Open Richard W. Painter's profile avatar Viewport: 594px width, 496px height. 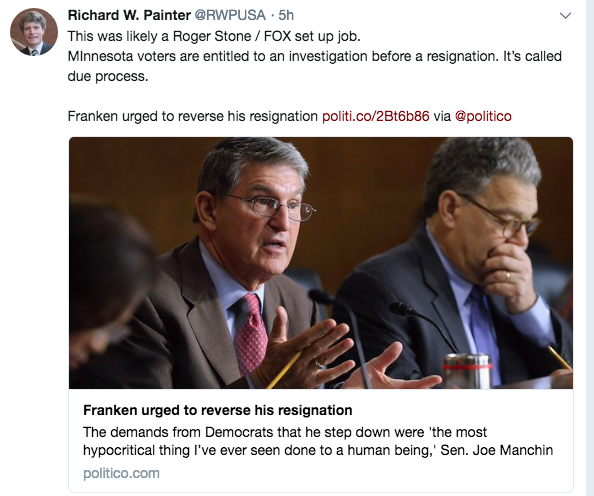pyautogui.click(x=34, y=32)
